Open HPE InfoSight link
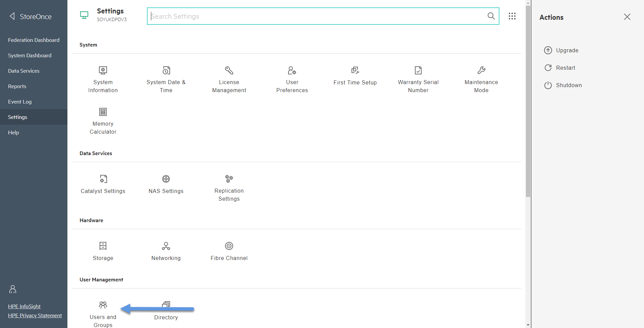Image resolution: width=644 pixels, height=328 pixels. point(24,306)
